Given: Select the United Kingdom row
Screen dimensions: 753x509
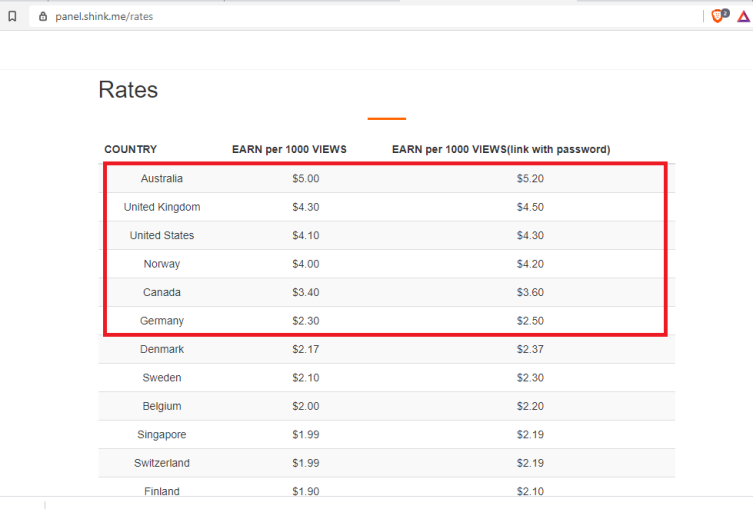Looking at the screenshot, I should tap(387, 207).
